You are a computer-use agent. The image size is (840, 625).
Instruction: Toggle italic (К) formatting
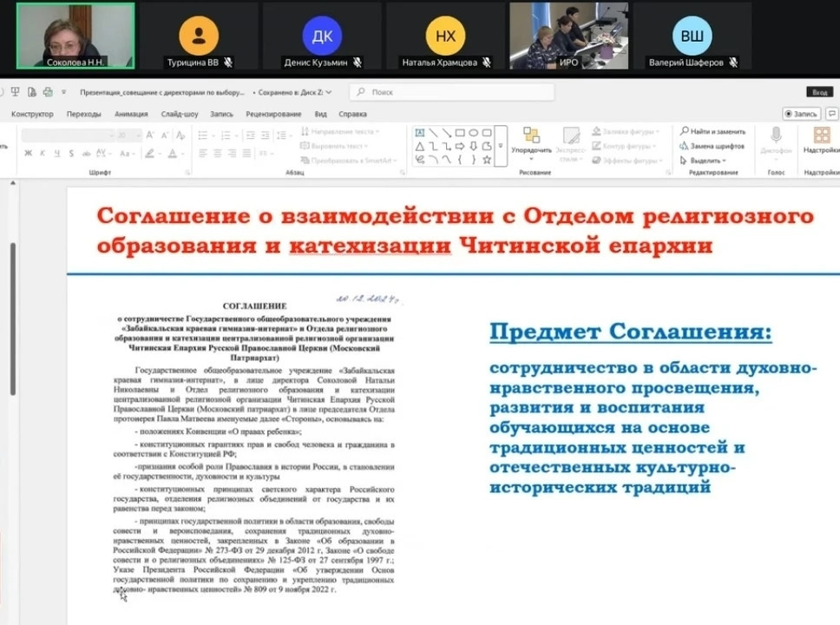(x=42, y=154)
